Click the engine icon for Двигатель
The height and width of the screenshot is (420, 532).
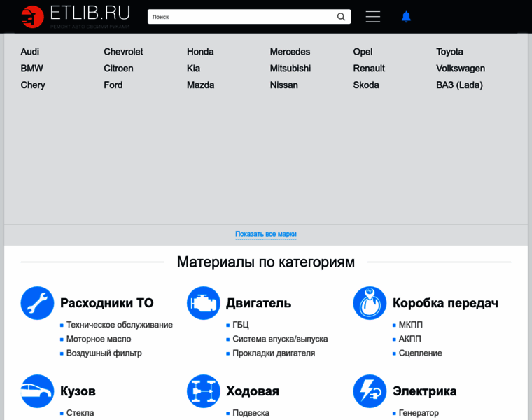(204, 303)
